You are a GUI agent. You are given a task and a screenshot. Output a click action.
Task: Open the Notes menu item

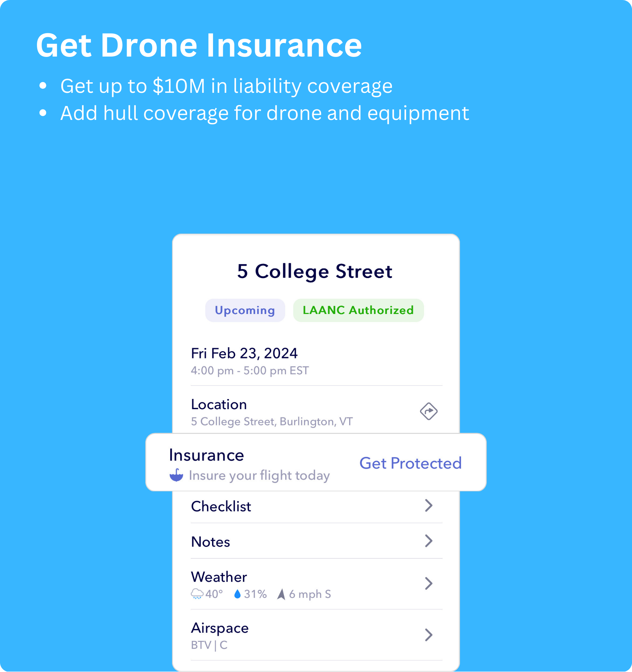316,541
